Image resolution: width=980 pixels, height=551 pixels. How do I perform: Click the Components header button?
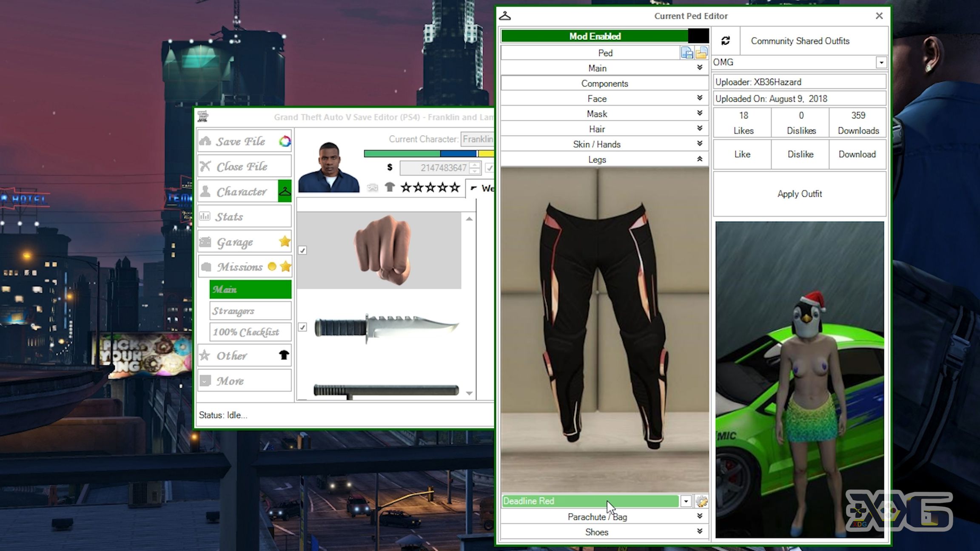(604, 83)
